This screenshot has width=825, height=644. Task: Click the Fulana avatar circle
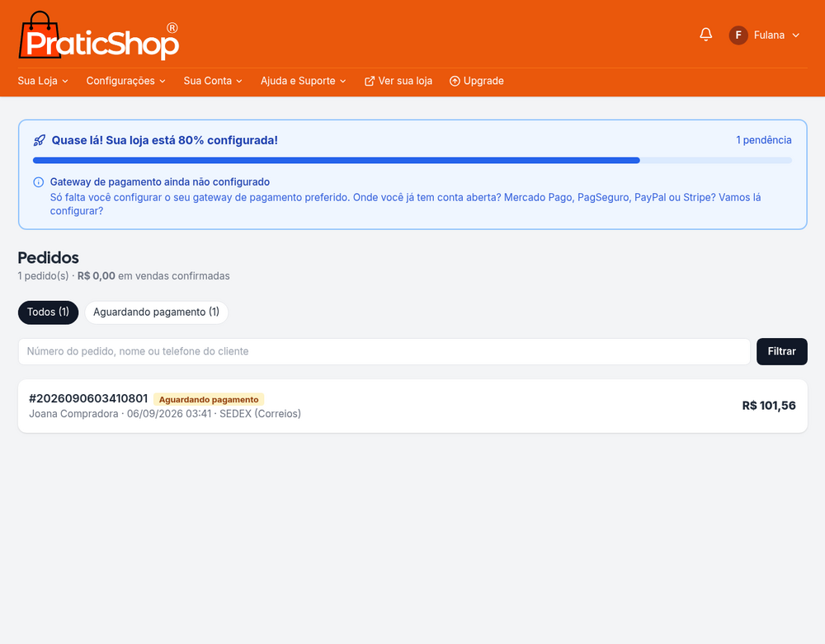[x=738, y=35]
